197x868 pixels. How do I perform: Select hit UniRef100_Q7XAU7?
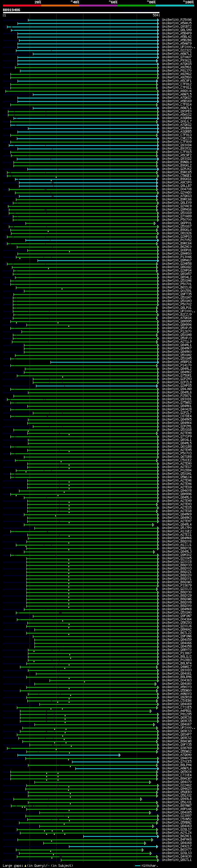point(176,57)
